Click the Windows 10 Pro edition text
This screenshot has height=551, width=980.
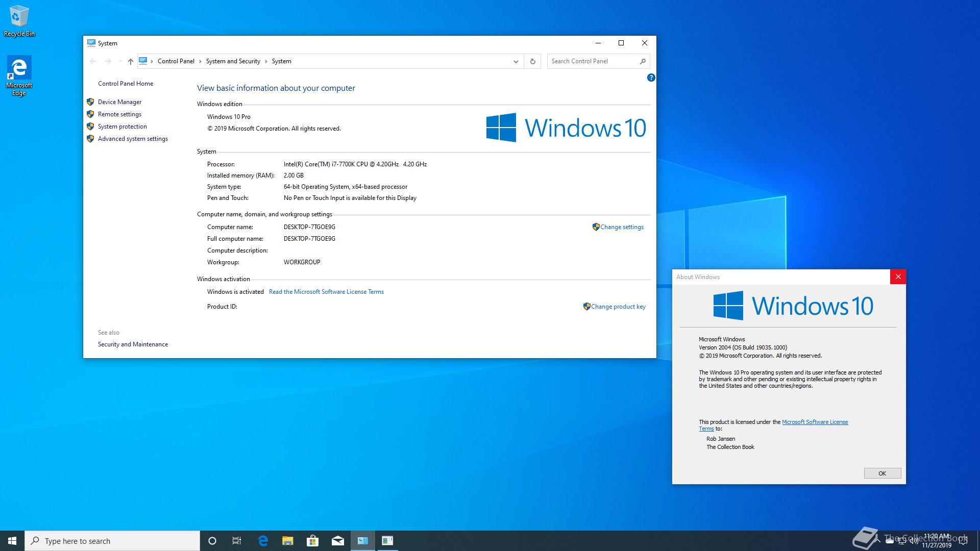(x=229, y=117)
